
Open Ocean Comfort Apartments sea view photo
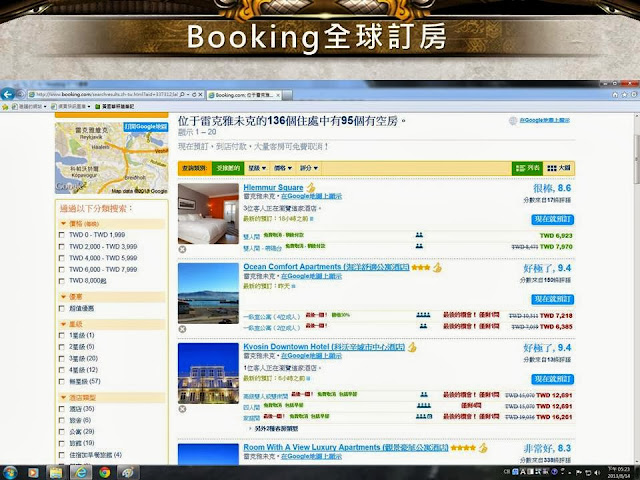208,293
